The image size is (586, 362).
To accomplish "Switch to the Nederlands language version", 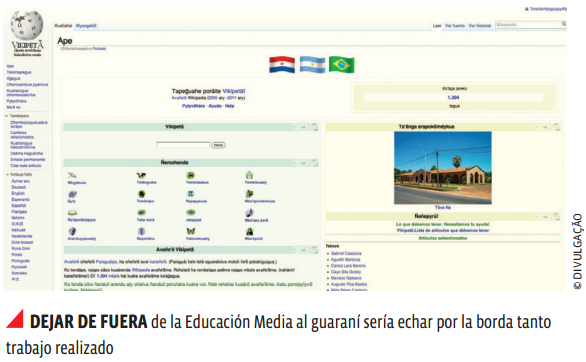I will point(22,236).
